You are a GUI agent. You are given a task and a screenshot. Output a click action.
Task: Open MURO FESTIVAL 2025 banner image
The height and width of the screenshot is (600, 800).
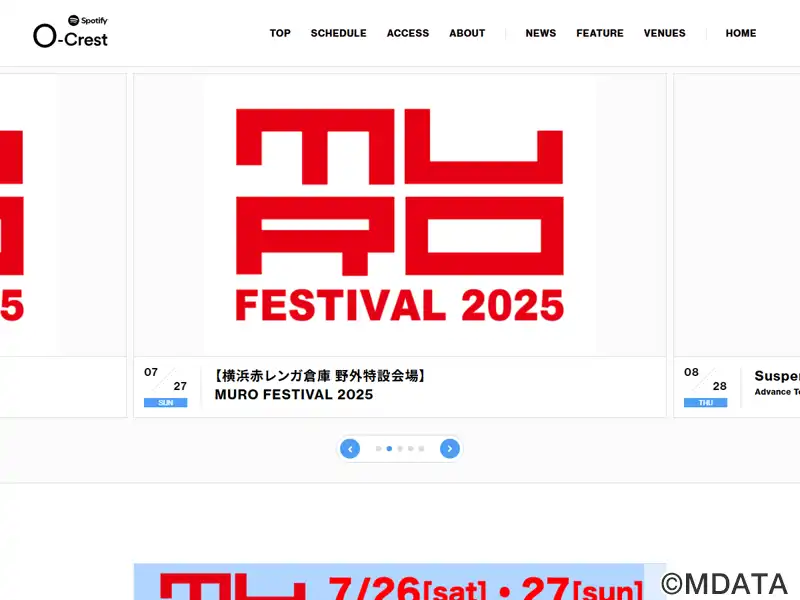pos(400,215)
